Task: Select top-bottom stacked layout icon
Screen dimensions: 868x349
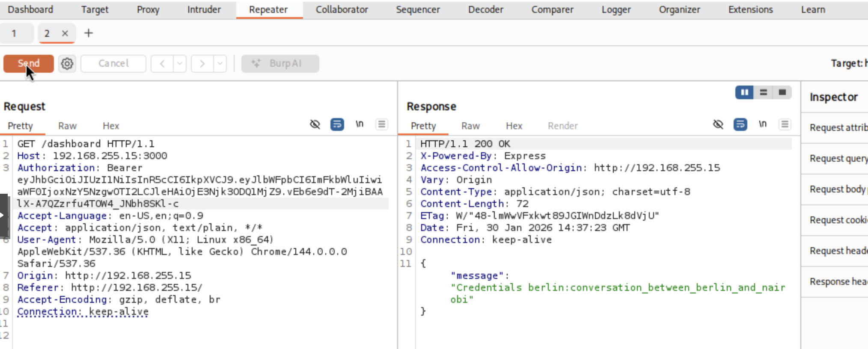Action: 763,92
